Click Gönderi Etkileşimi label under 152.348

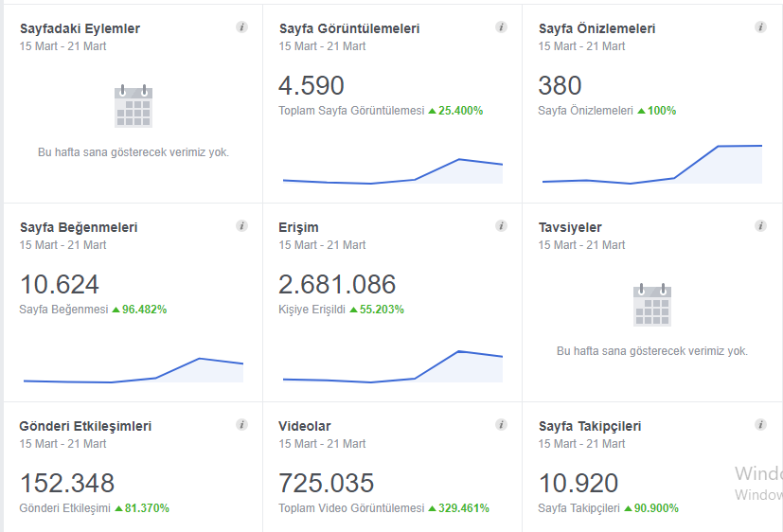click(65, 508)
